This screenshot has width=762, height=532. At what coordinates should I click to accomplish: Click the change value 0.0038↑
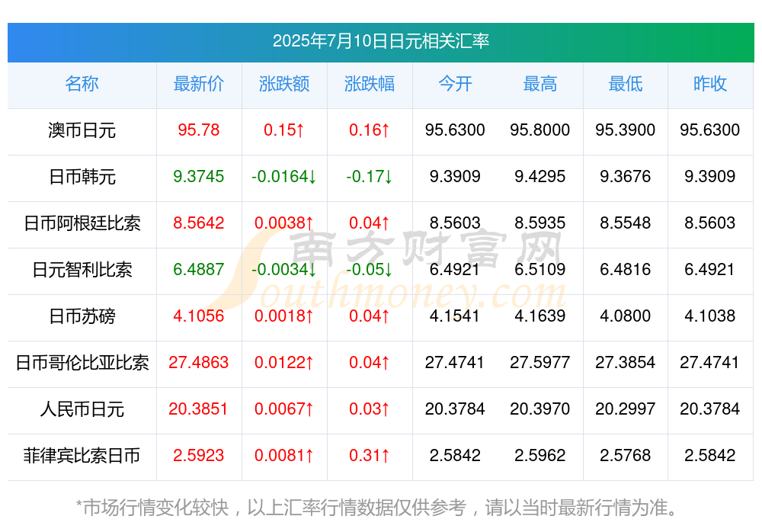(x=283, y=223)
